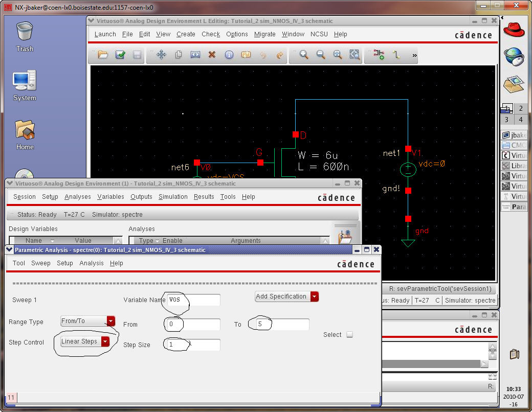Open the Sweep menu

tap(41, 263)
